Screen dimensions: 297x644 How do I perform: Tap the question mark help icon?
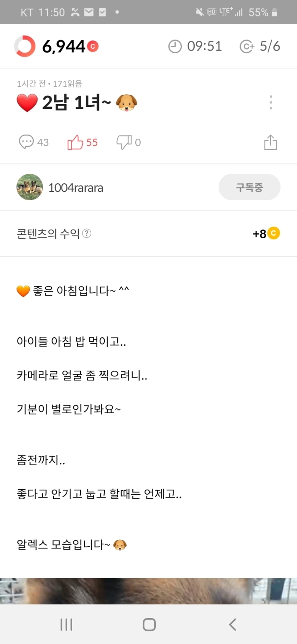tap(87, 234)
